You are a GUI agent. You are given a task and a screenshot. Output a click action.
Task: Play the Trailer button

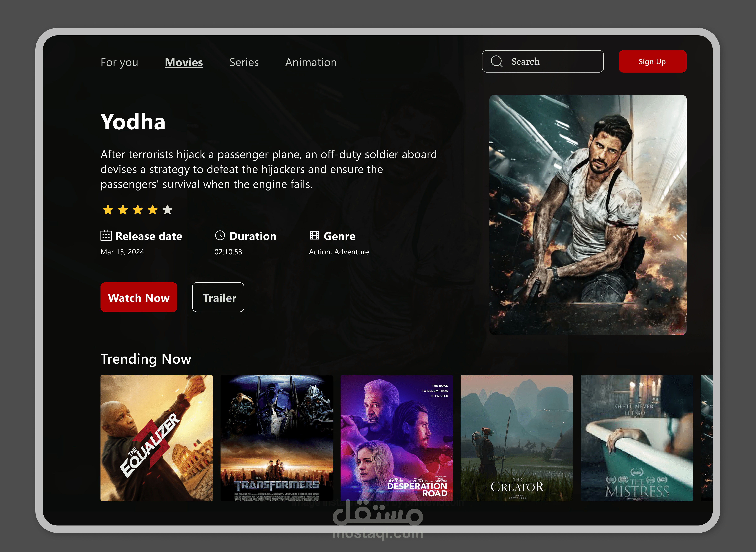(x=218, y=297)
